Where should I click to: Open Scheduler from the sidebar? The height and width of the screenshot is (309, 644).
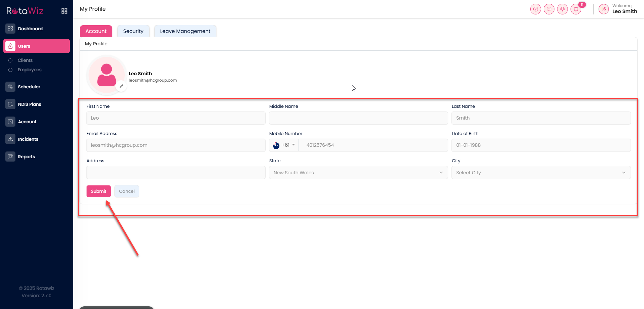[x=29, y=87]
